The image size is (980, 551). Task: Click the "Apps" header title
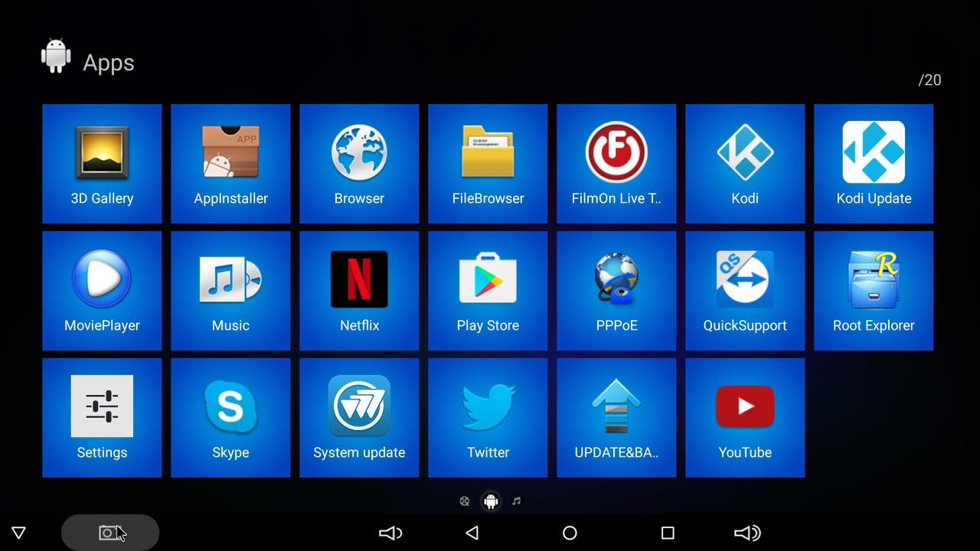point(109,63)
